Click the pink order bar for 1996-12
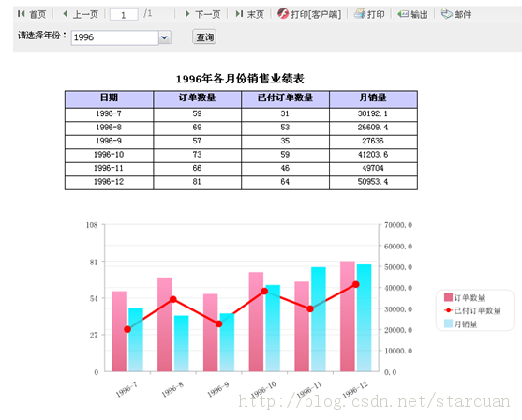Viewport: 522px width, 420px height. click(348, 317)
